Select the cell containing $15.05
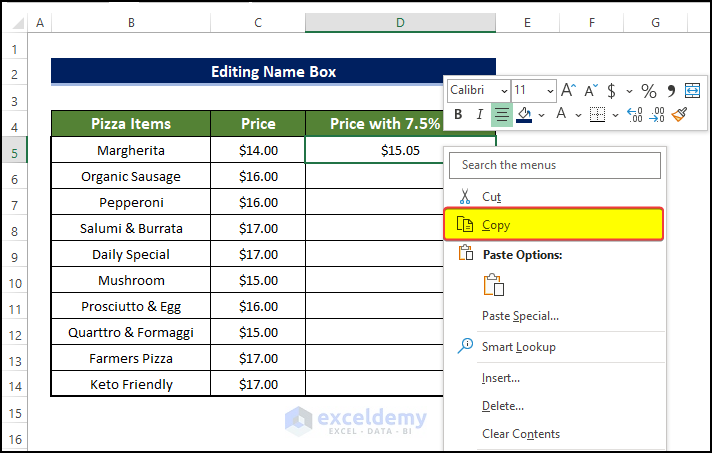Viewport: 712px width, 453px height. click(x=400, y=150)
